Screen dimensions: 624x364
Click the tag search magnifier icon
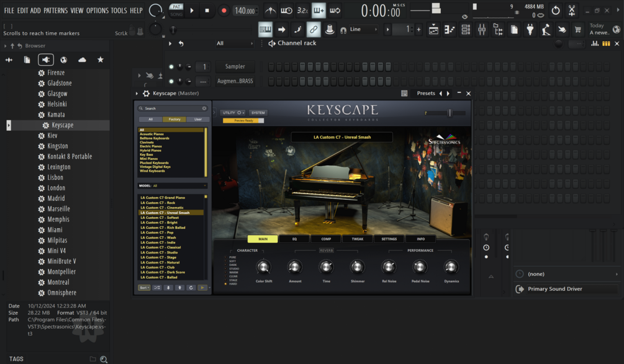tap(104, 359)
